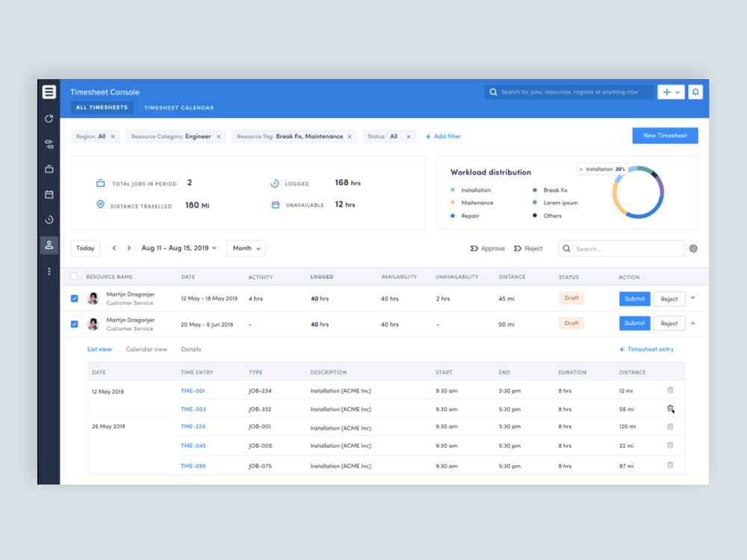Screen dimensions: 747x560
Task: Click the notification bell icon
Action: pos(695,91)
